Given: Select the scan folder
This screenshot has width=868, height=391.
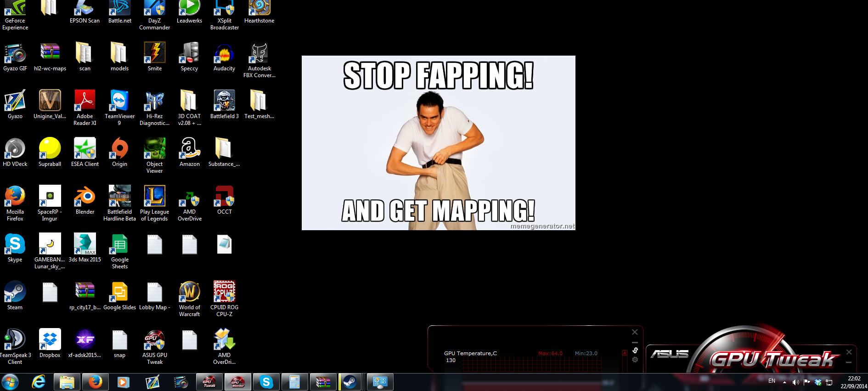Looking at the screenshot, I should 85,57.
